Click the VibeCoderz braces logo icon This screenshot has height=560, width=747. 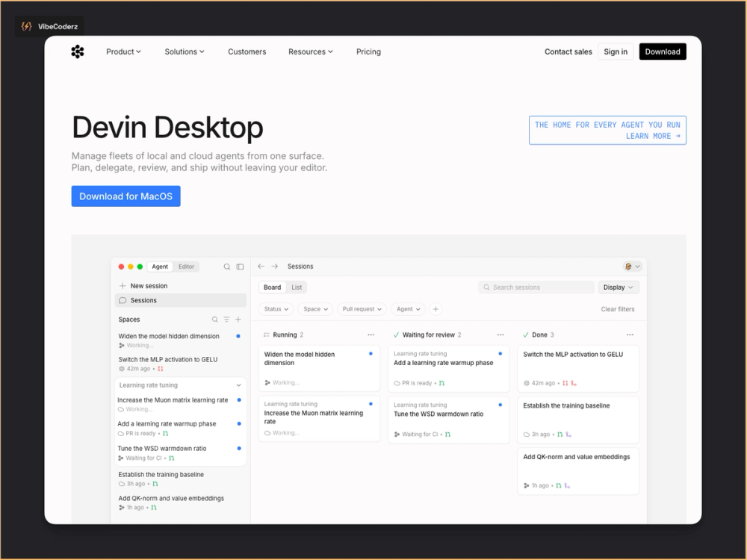click(27, 26)
